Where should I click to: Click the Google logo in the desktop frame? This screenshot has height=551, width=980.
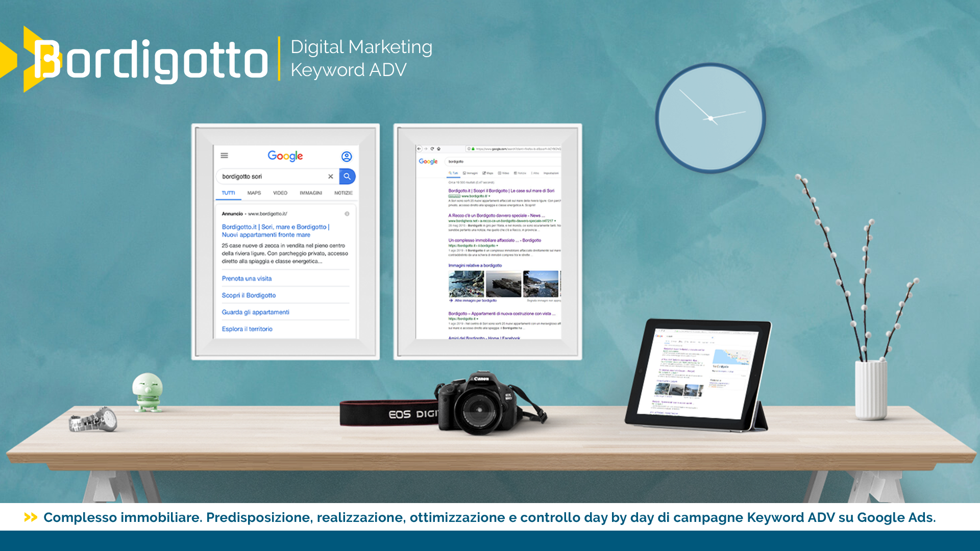point(428,161)
